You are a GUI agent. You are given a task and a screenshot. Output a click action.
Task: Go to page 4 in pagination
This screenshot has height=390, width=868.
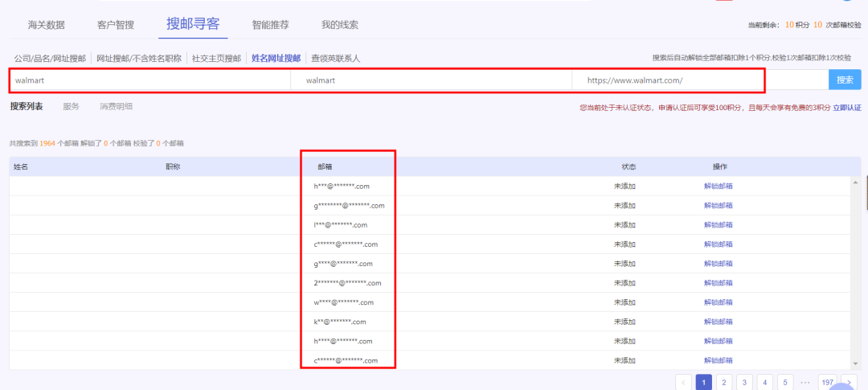coord(765,382)
